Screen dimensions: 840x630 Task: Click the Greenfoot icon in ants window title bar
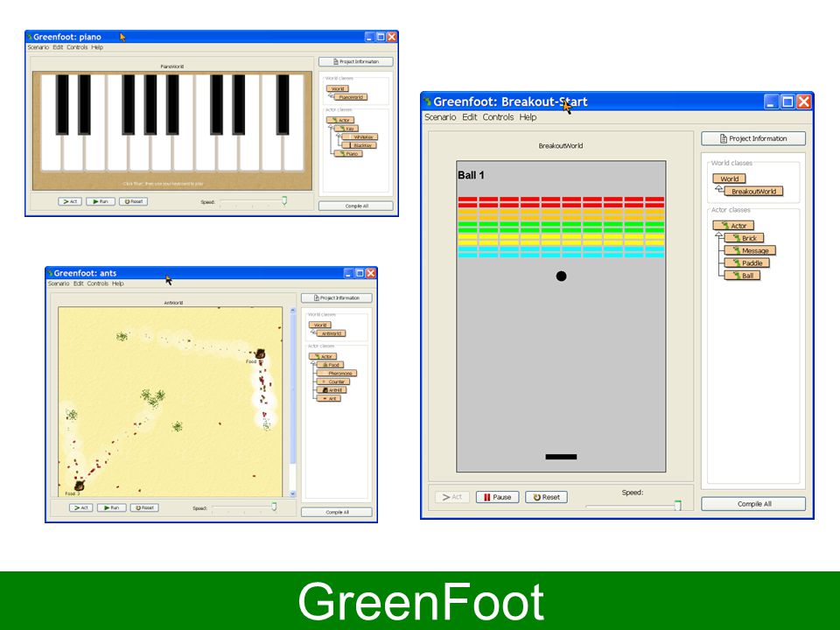click(x=50, y=273)
